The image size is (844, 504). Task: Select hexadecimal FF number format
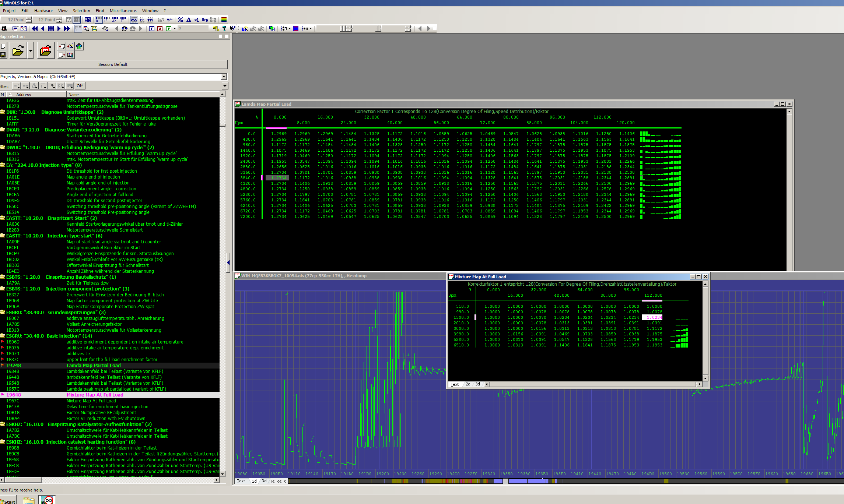(x=142, y=20)
